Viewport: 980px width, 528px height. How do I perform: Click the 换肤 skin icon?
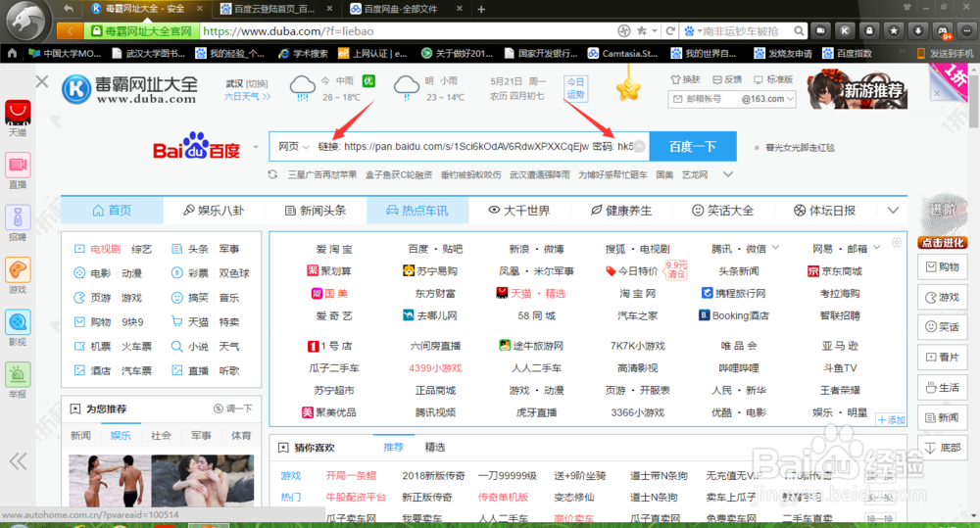pyautogui.click(x=685, y=80)
